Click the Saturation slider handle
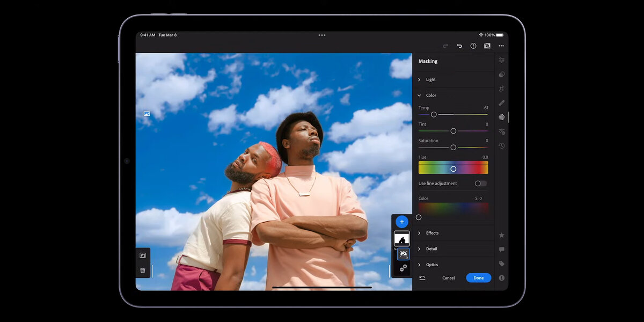Viewport: 644px width, 322px height. pyautogui.click(x=453, y=147)
